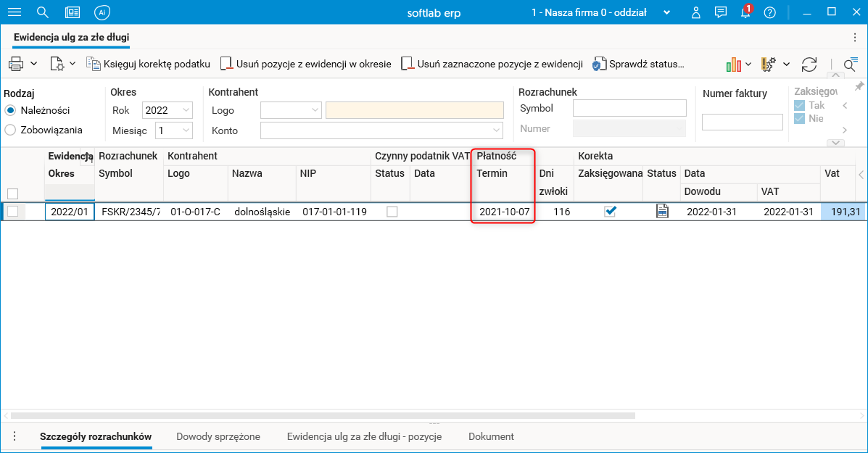Tick the row checkbox for 2022/01
The width and height of the screenshot is (868, 453).
pos(13,212)
